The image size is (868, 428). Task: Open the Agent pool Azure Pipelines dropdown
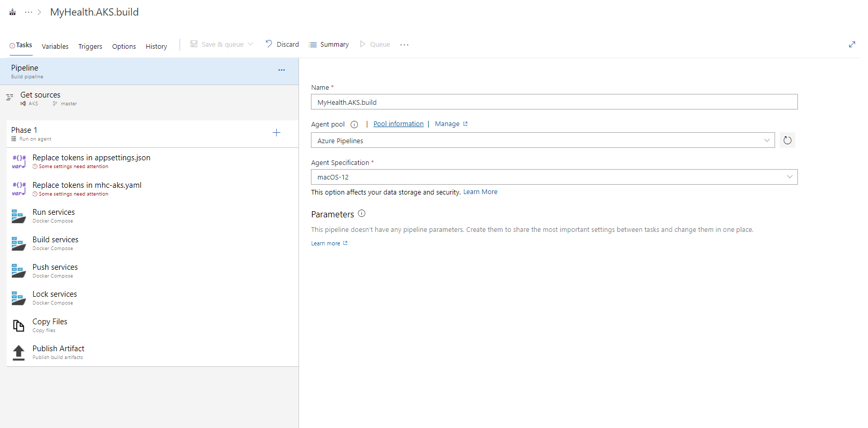[542, 140]
